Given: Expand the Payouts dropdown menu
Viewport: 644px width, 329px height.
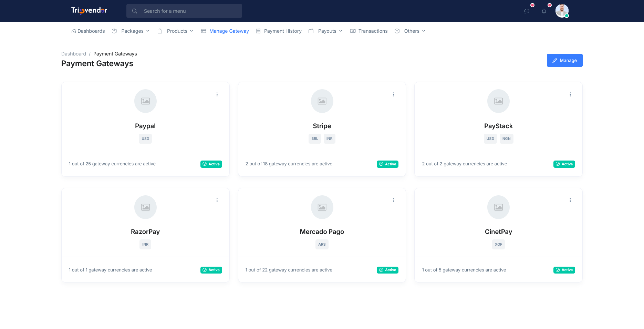Looking at the screenshot, I should pyautogui.click(x=341, y=31).
